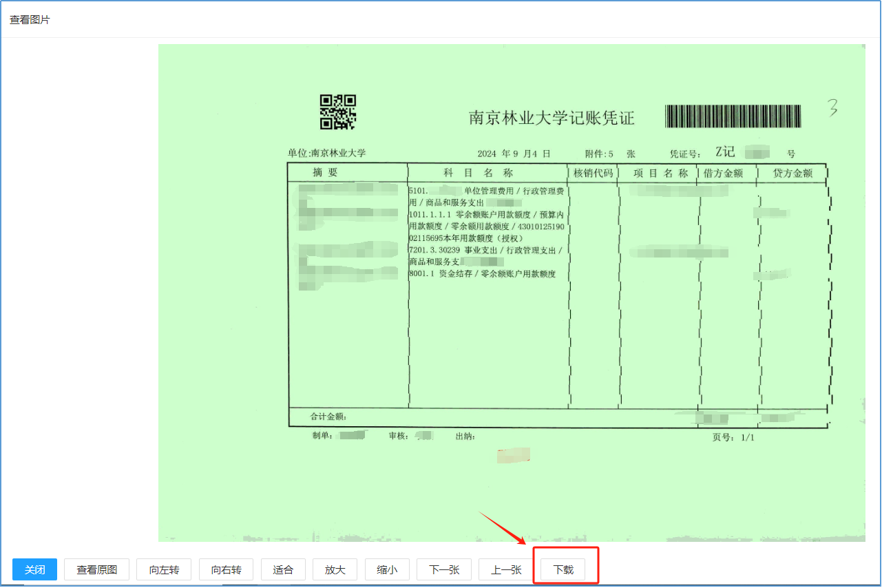Open the original image with 查看原图

tap(97, 569)
